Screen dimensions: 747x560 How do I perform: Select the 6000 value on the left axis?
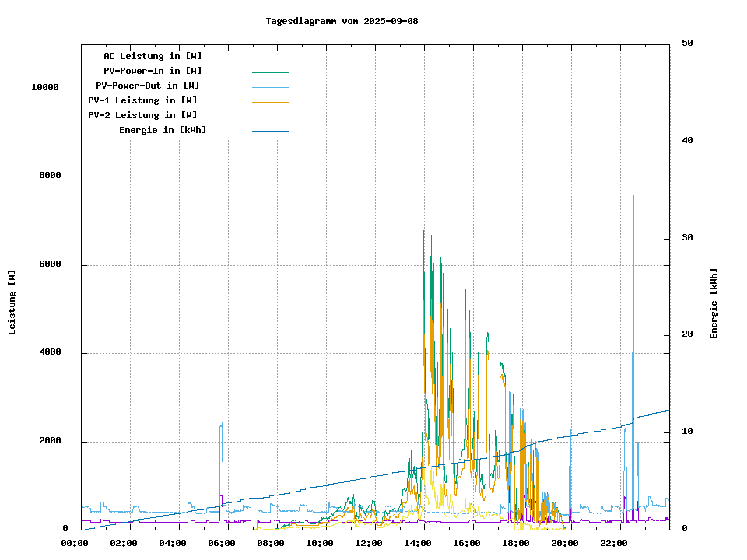tap(51, 264)
